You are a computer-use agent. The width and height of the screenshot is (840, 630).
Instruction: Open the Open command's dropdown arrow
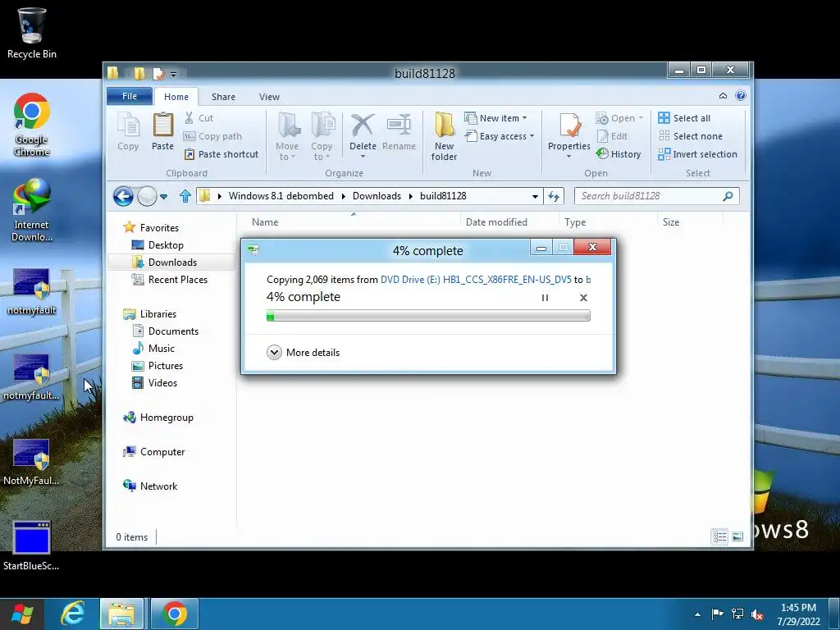pyautogui.click(x=641, y=118)
